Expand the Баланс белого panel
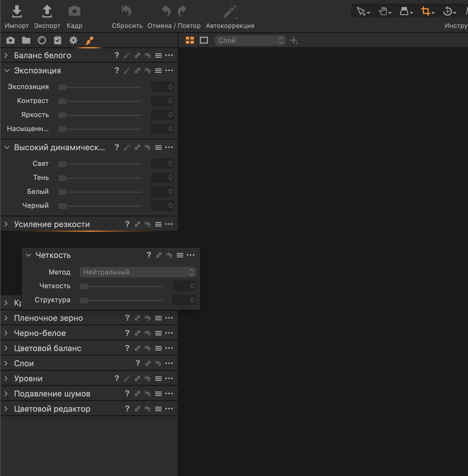This screenshot has width=468, height=476. point(6,56)
